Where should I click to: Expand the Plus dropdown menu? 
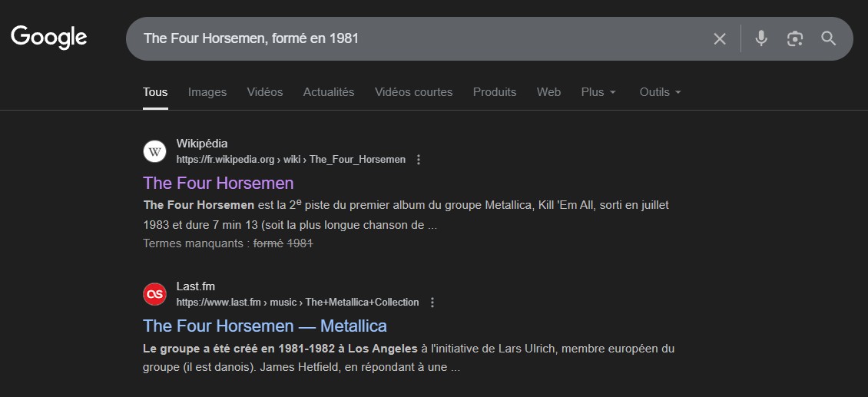598,92
